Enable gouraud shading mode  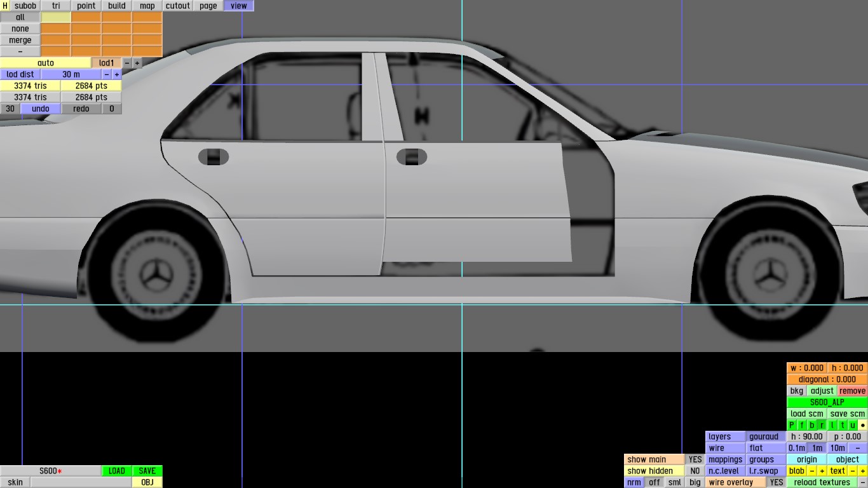pos(766,437)
